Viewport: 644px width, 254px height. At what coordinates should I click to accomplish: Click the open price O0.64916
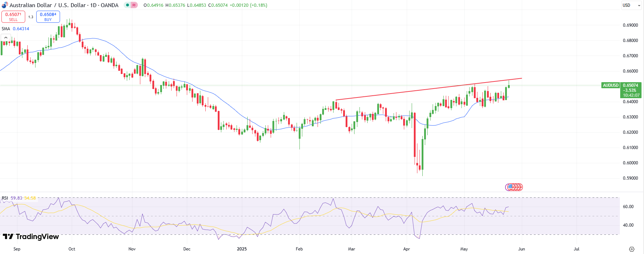[153, 5]
